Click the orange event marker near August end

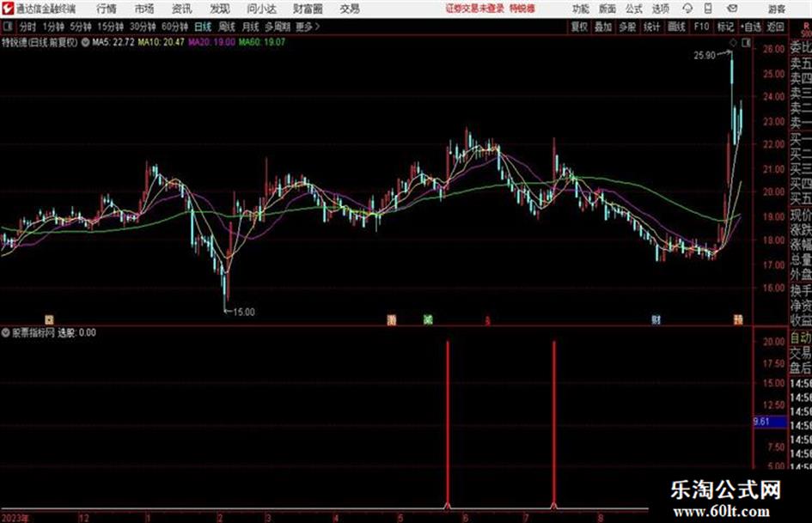738,320
